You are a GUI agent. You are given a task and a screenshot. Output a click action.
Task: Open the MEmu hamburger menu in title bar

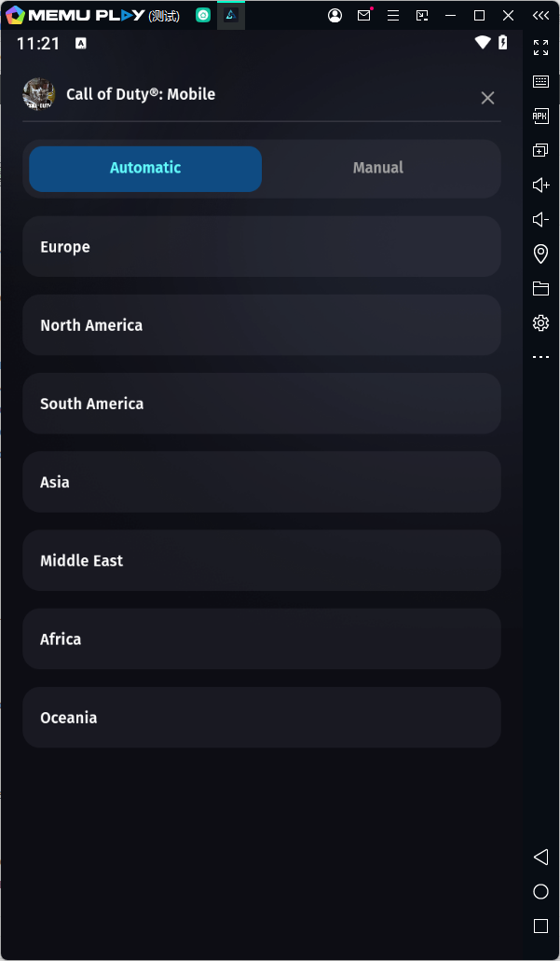coord(393,16)
